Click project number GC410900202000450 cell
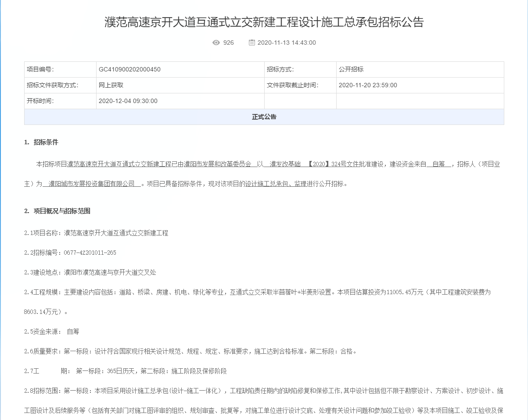 click(129, 70)
